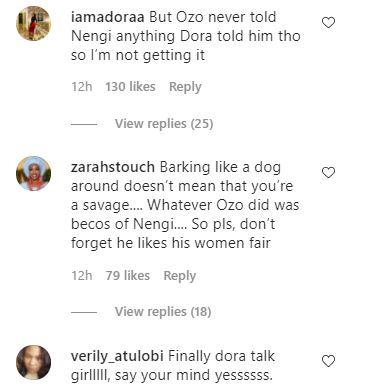This screenshot has width=365, height=391.
Task: Click the 12h timestamp on iamadoraa's comment
Action: pyautogui.click(x=82, y=87)
